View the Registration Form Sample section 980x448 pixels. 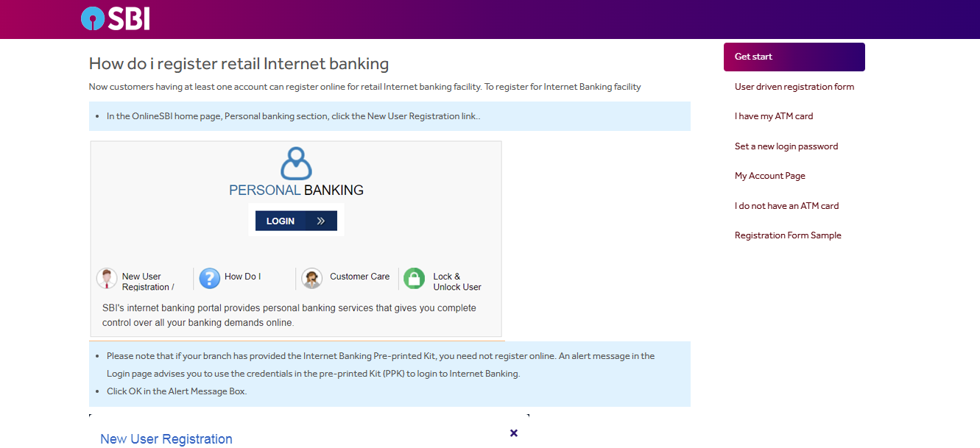[788, 235]
